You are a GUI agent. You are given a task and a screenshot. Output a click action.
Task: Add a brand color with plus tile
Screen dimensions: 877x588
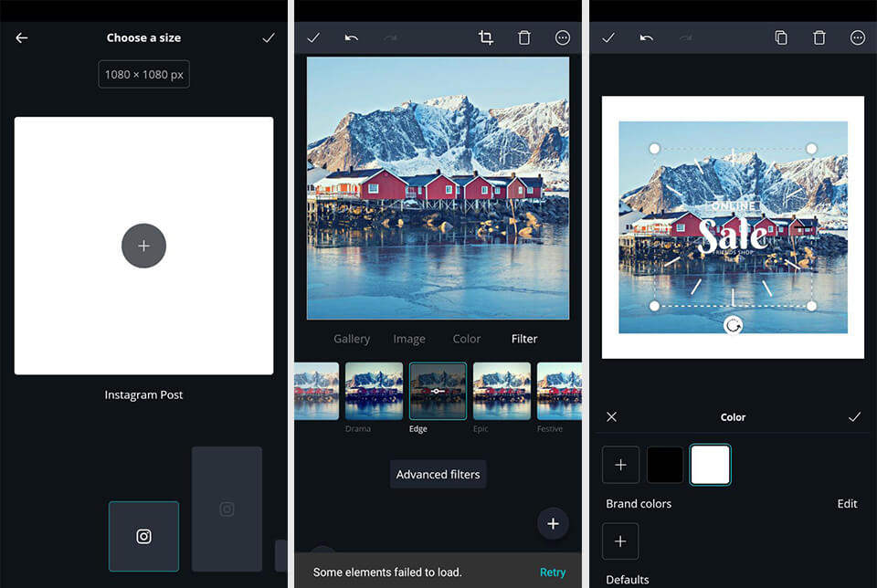620,541
